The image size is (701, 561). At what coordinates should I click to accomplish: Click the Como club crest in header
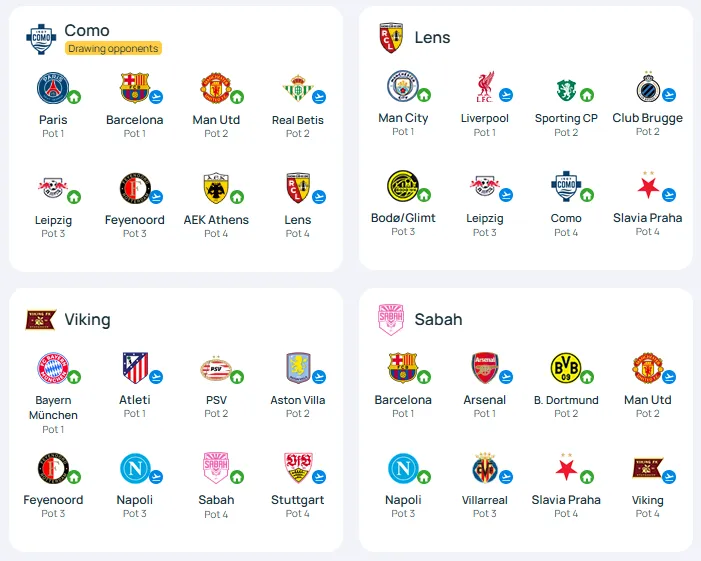pyautogui.click(x=41, y=39)
